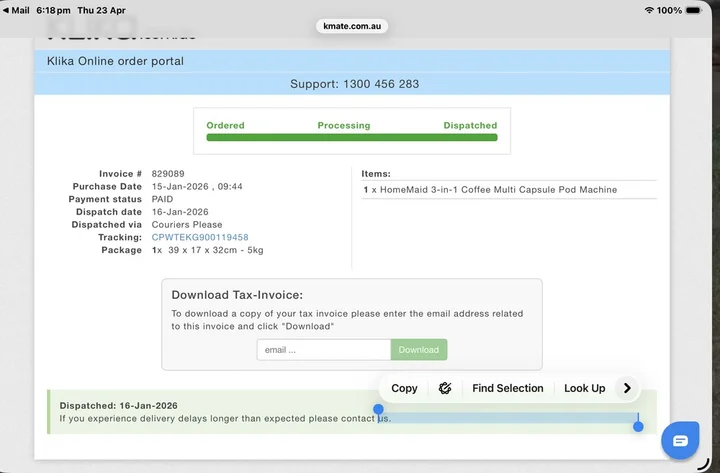
Task: Click the 'PAID' payment status value
Action: (x=162, y=199)
